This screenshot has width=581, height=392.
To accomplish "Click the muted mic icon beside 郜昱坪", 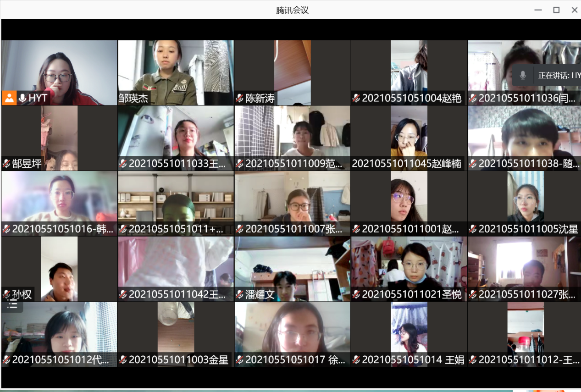I will [6, 164].
